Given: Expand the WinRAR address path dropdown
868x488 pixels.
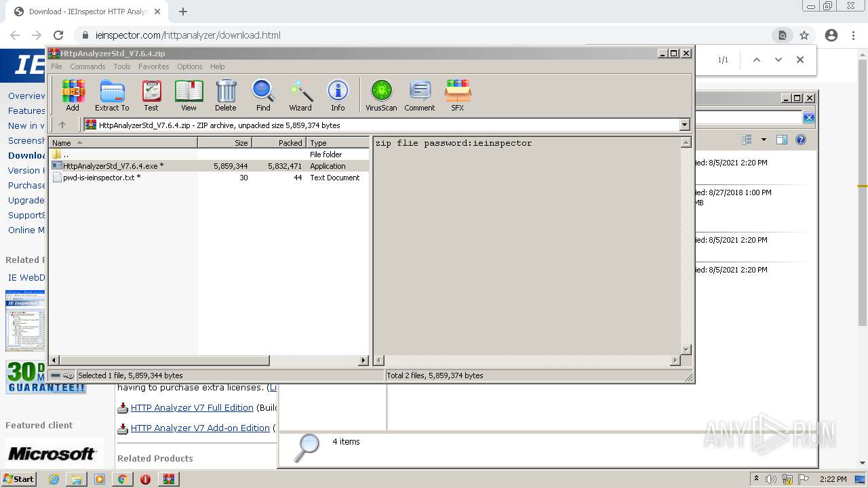Looking at the screenshot, I should click(x=684, y=125).
